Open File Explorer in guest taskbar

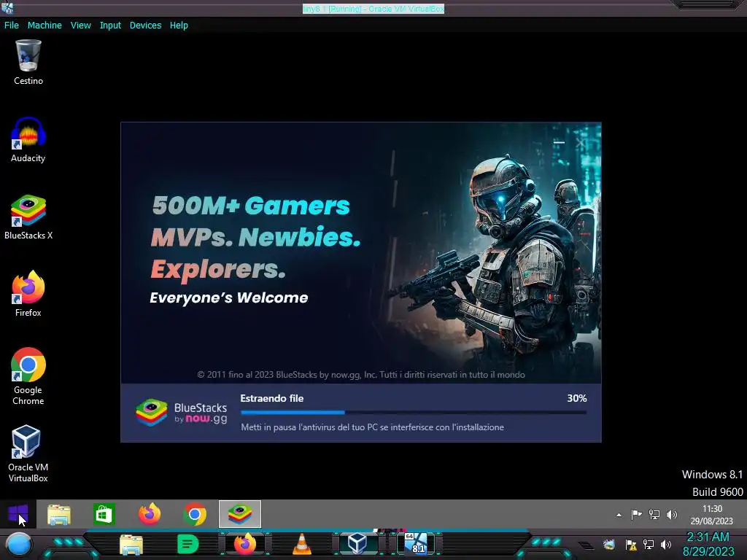pos(59,515)
